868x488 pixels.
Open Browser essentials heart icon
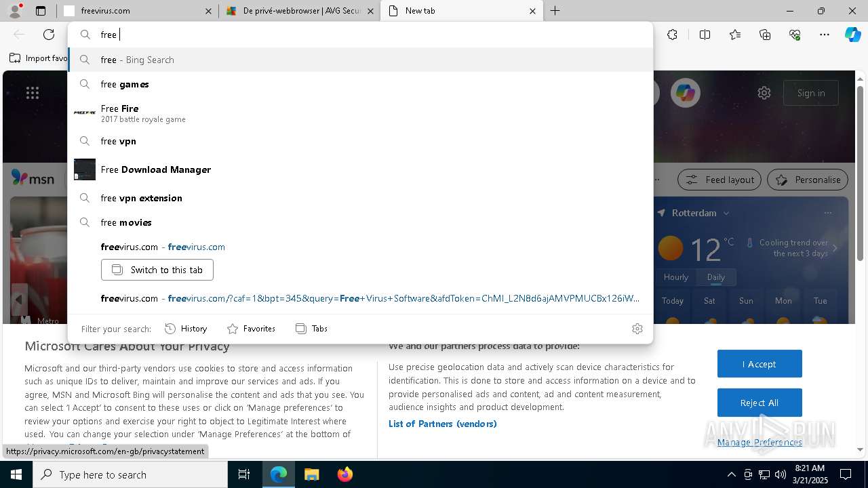pyautogui.click(x=795, y=35)
